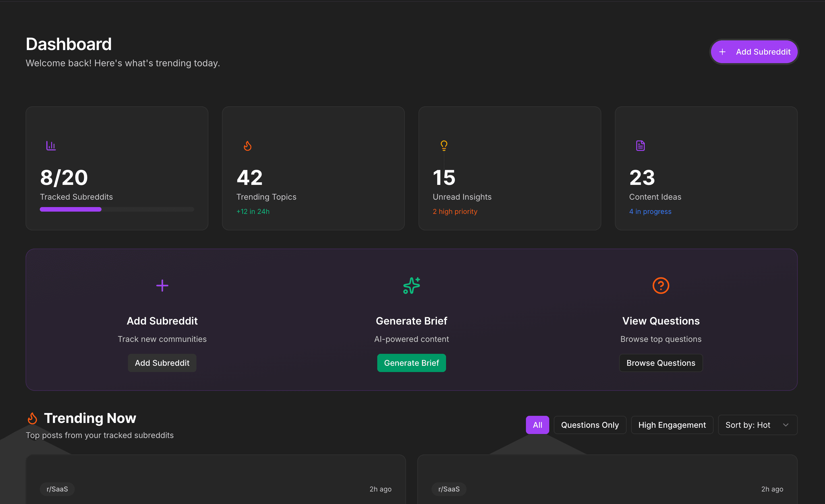
Task: Click the green sparkle icon above Generate Brief
Action: [x=411, y=285]
